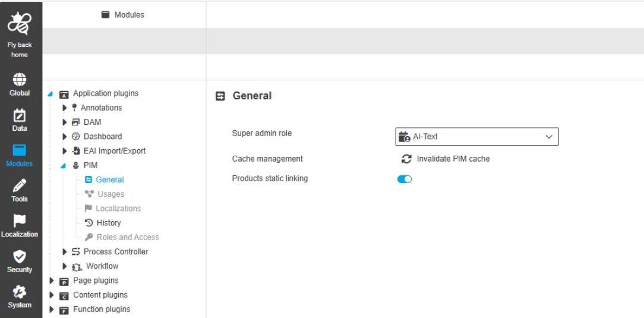Image resolution: width=644 pixels, height=318 pixels.
Task: Open the Security shield icon
Action: click(x=21, y=257)
